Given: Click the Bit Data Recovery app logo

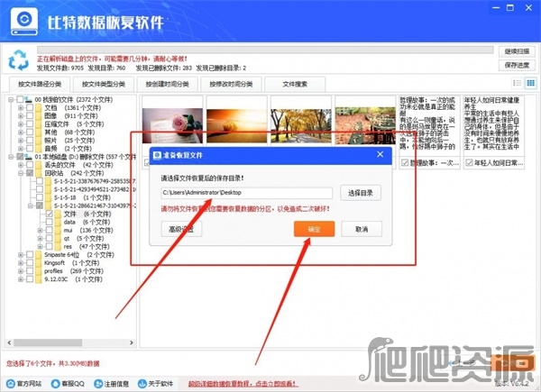Looking at the screenshot, I should point(24,22).
